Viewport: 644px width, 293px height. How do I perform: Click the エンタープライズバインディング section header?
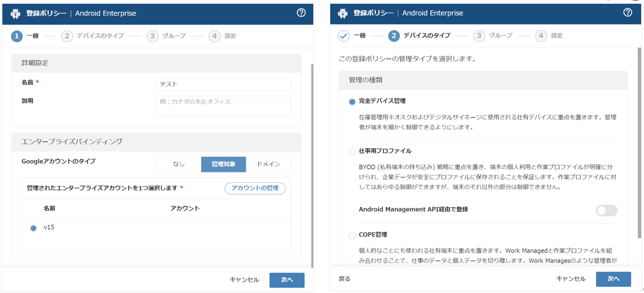tap(156, 142)
